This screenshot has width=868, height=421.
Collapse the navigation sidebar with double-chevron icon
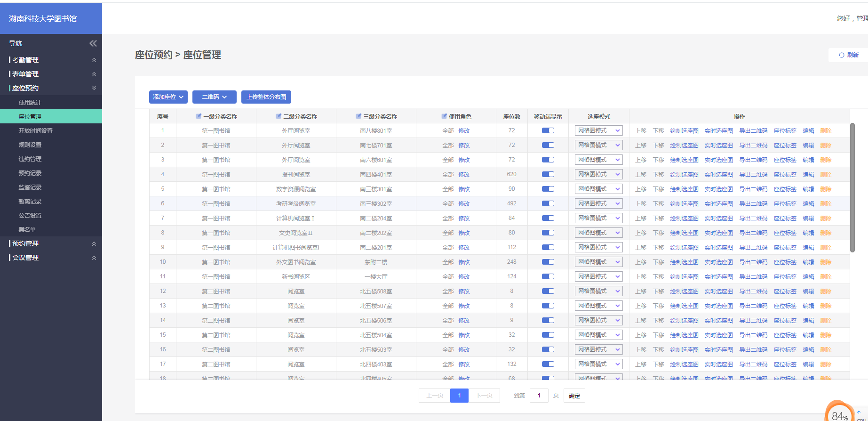click(93, 43)
